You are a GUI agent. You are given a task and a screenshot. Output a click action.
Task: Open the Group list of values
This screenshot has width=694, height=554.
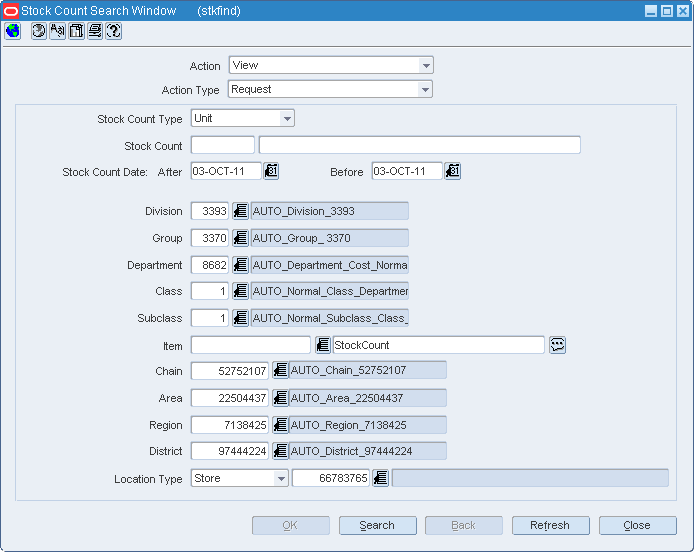click(x=240, y=238)
